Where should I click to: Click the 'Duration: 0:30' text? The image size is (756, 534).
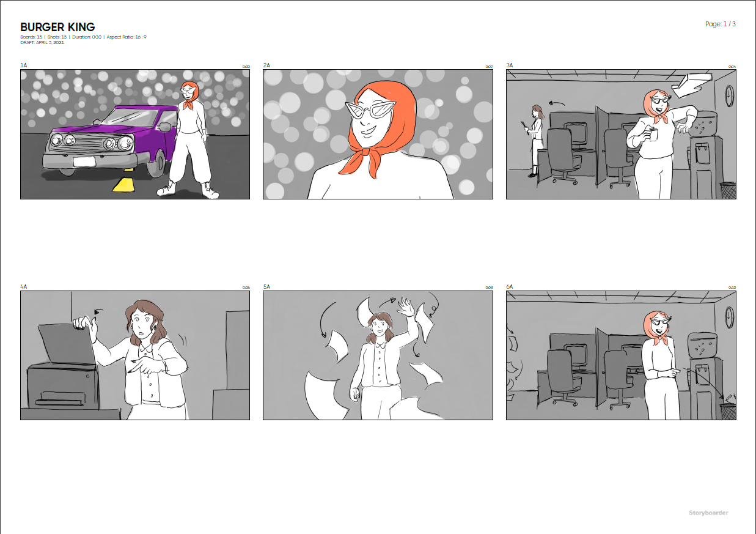(x=87, y=37)
